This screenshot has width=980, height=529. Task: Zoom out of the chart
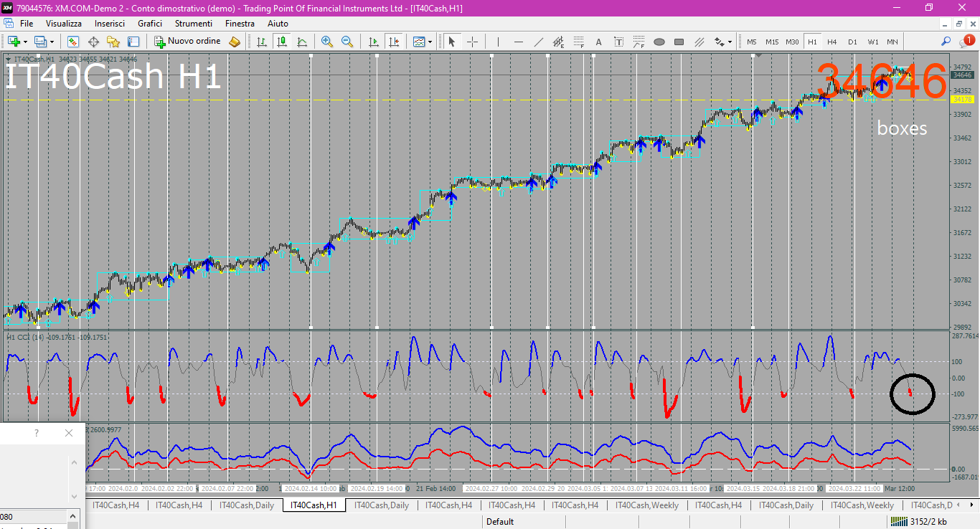(347, 42)
